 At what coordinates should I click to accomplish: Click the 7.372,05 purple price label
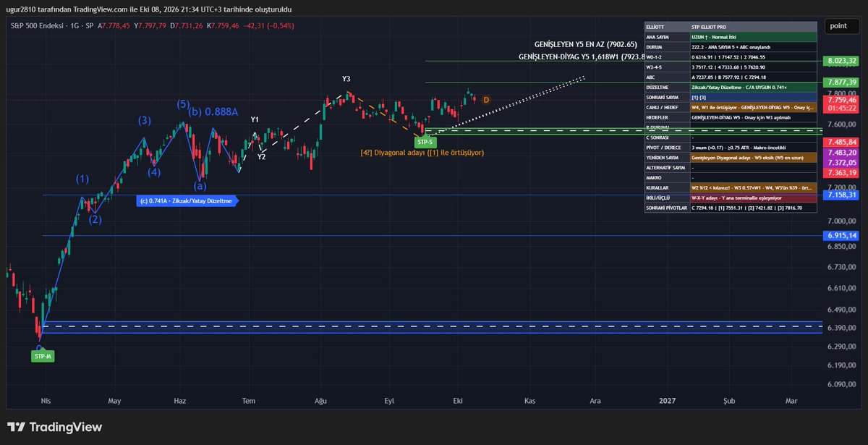pos(842,163)
